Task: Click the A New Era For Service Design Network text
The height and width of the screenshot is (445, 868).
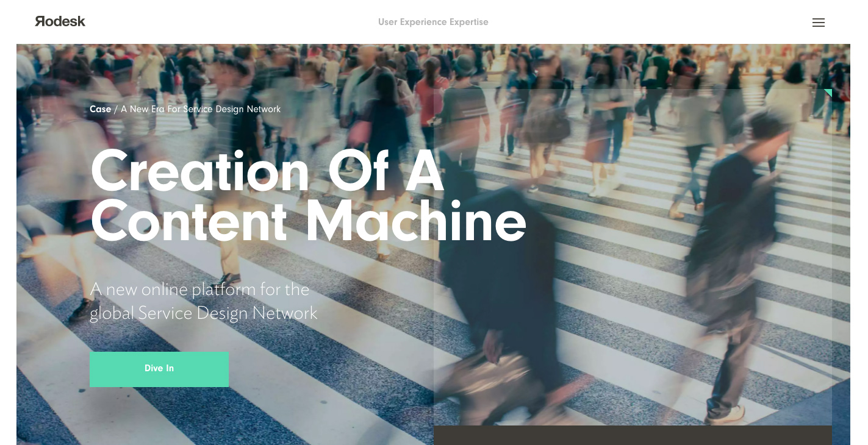Action: tap(201, 109)
